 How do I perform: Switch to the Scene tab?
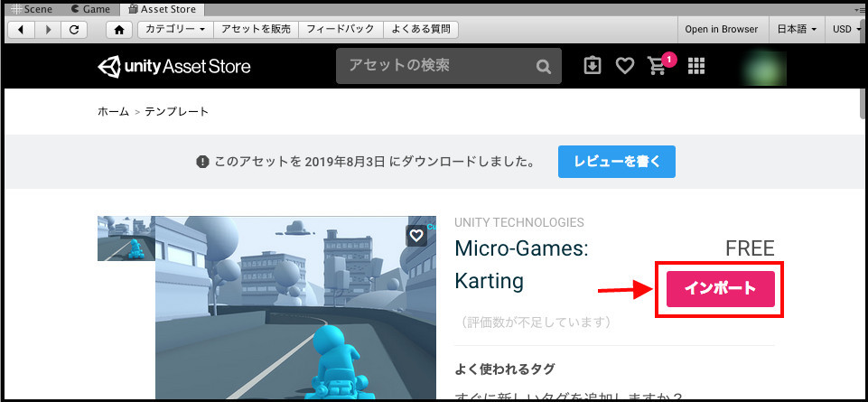[x=32, y=9]
